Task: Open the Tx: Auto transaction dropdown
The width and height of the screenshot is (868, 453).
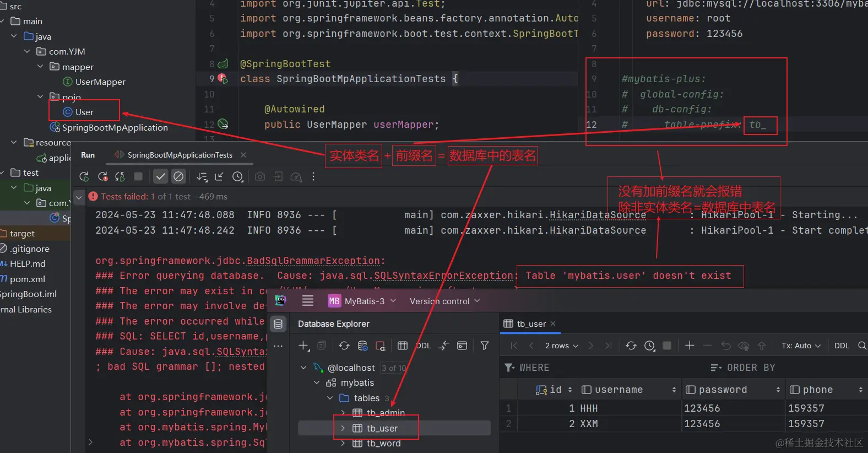Action: (x=801, y=346)
